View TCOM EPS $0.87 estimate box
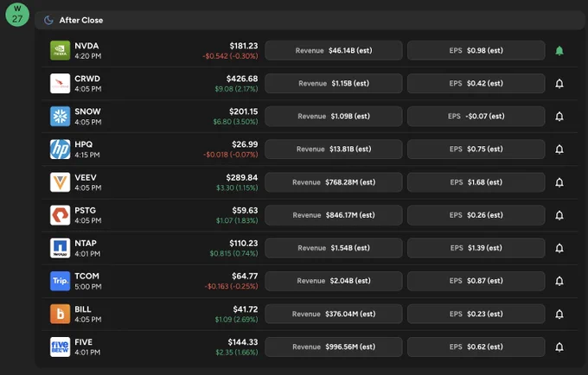 [x=476, y=281]
